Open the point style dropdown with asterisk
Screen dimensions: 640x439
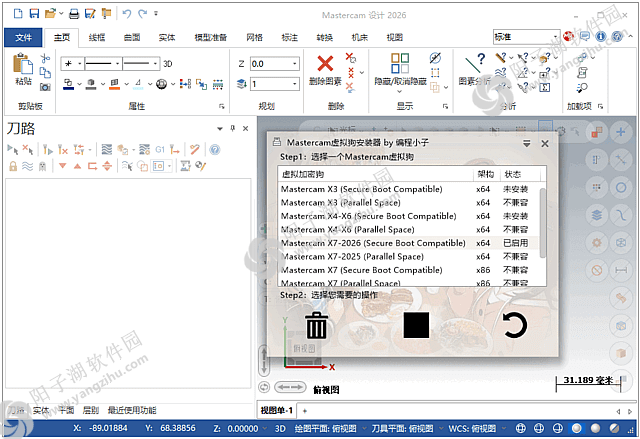click(80, 64)
